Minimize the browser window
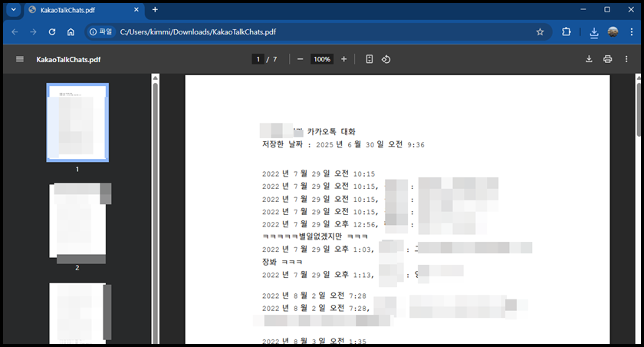 point(583,9)
